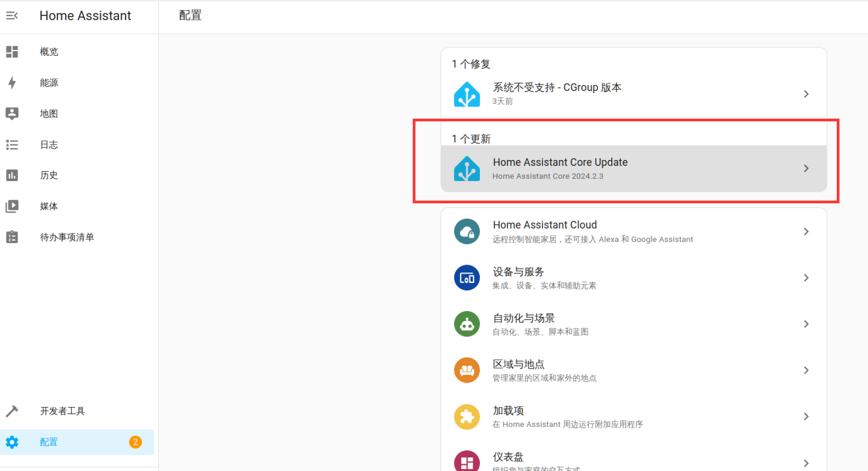Click the settings gear icon in sidebar
Screen dimensions: 868x471
click(12, 442)
